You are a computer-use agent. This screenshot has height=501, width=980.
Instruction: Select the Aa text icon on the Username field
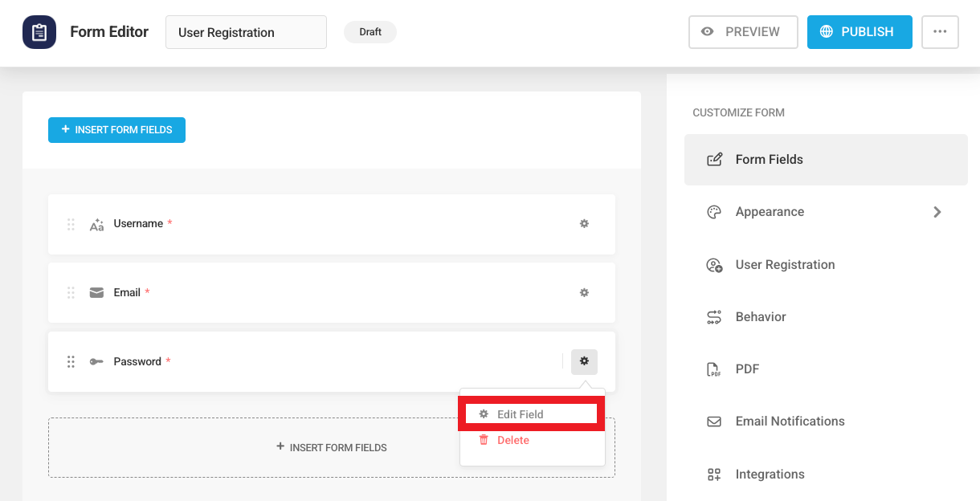point(96,224)
